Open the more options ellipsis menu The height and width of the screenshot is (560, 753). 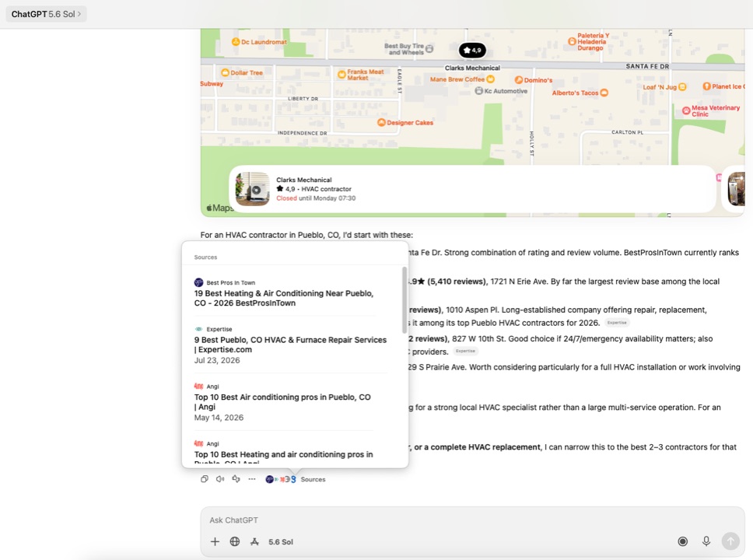(x=251, y=479)
